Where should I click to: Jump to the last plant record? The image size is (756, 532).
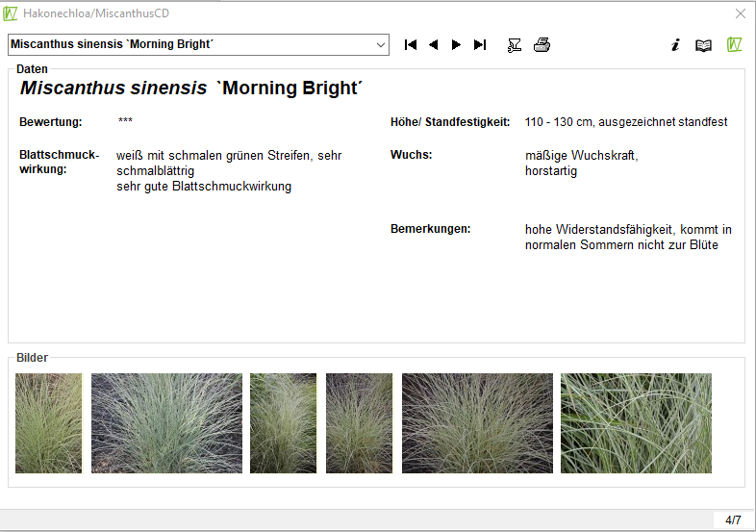coord(480,45)
